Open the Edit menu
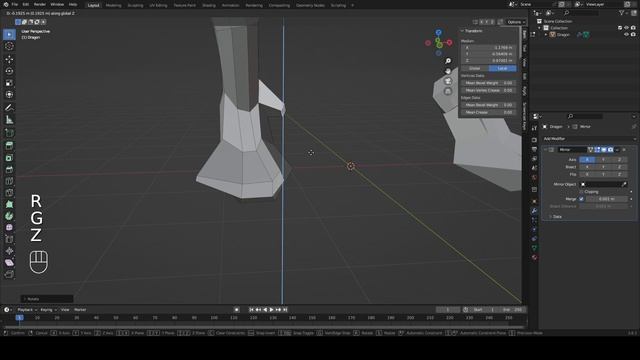Viewport: 640px width, 360px height. pyautogui.click(x=26, y=4)
